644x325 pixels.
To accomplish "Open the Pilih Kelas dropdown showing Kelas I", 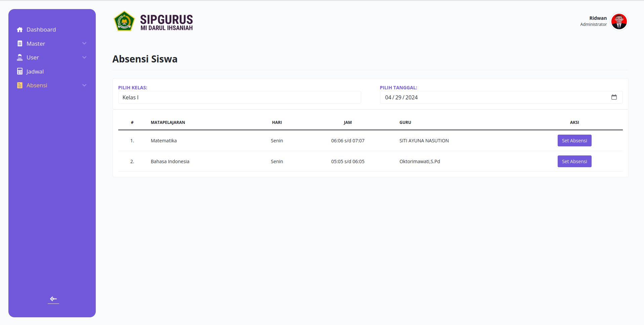I will click(240, 97).
